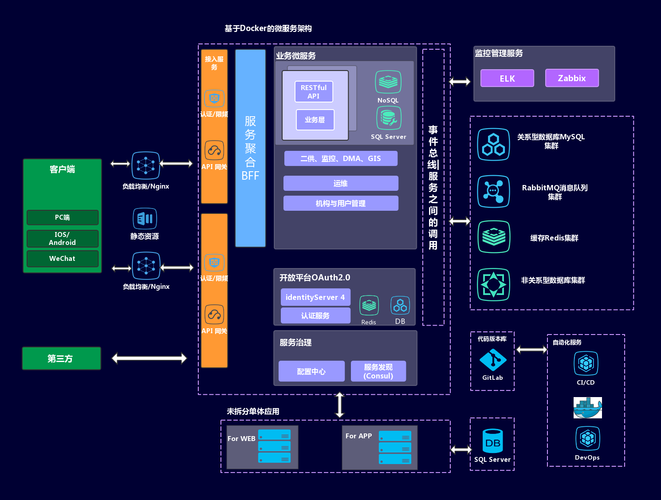The height and width of the screenshot is (500, 661).
Task: Select the Redis cache cluster icon
Action: (492, 235)
